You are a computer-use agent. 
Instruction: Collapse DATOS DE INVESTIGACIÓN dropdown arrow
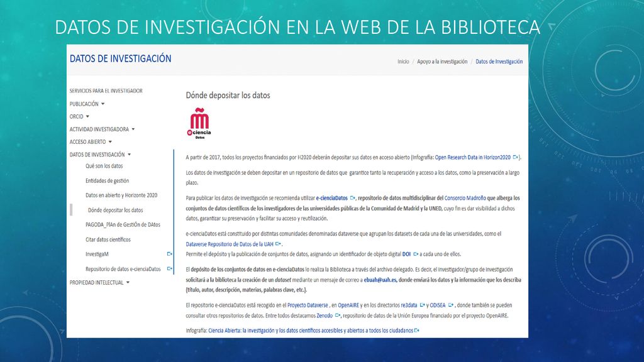[x=129, y=155]
